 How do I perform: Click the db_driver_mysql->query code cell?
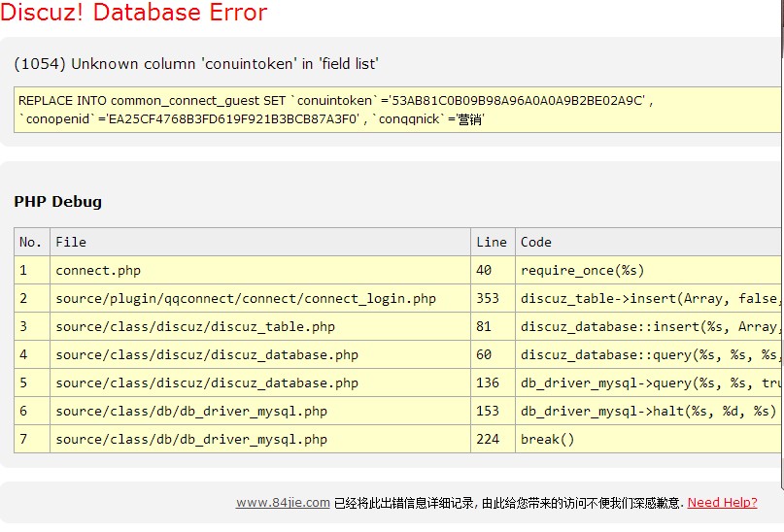[x=649, y=383]
